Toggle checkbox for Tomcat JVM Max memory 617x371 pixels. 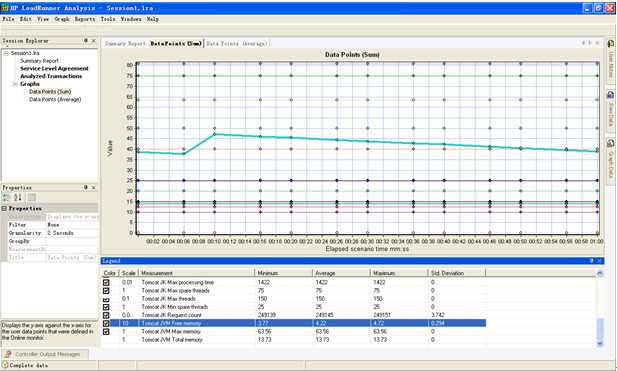coord(106,332)
